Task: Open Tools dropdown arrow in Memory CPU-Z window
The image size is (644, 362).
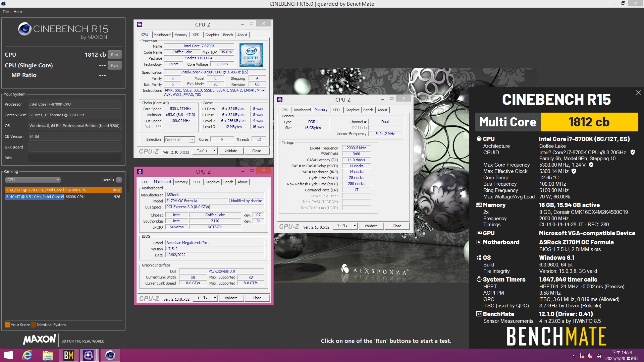Action: coord(355,226)
